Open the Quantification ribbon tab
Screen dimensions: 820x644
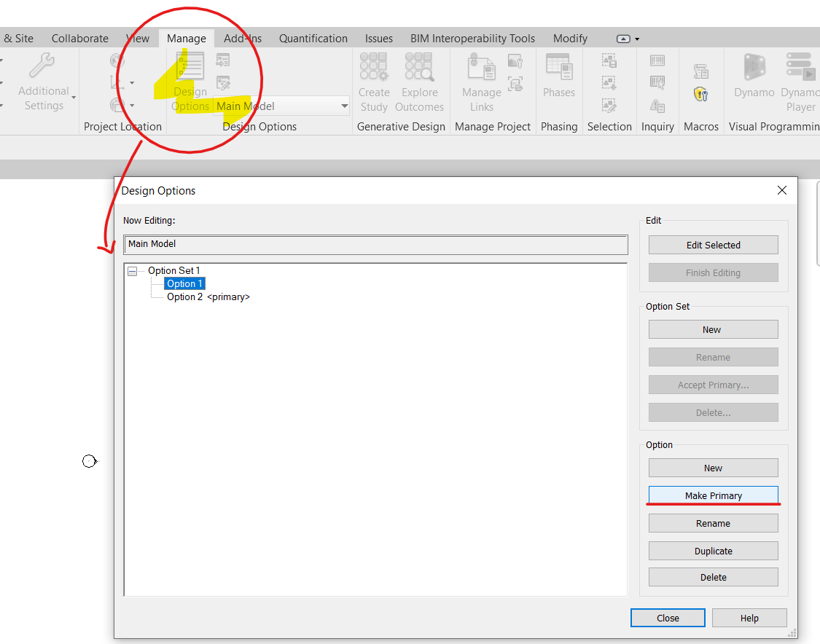313,38
